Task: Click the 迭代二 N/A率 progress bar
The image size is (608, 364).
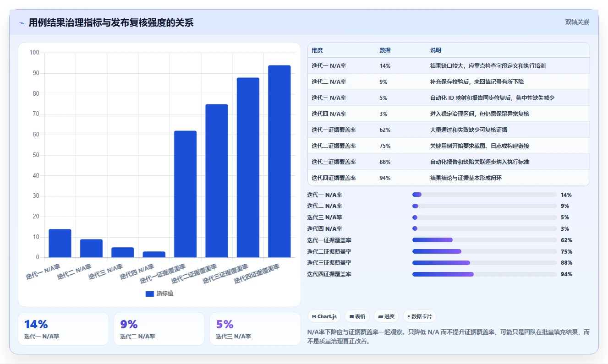Action: 485,206
